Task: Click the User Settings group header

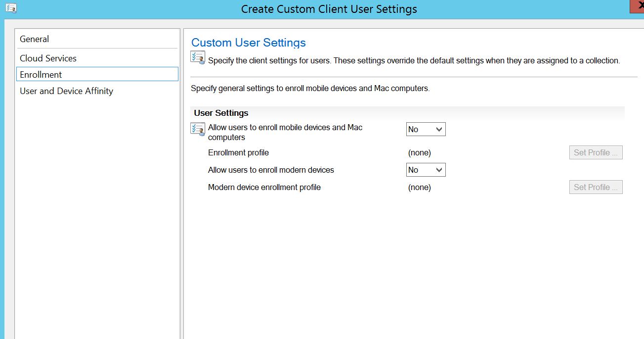Action: point(407,113)
